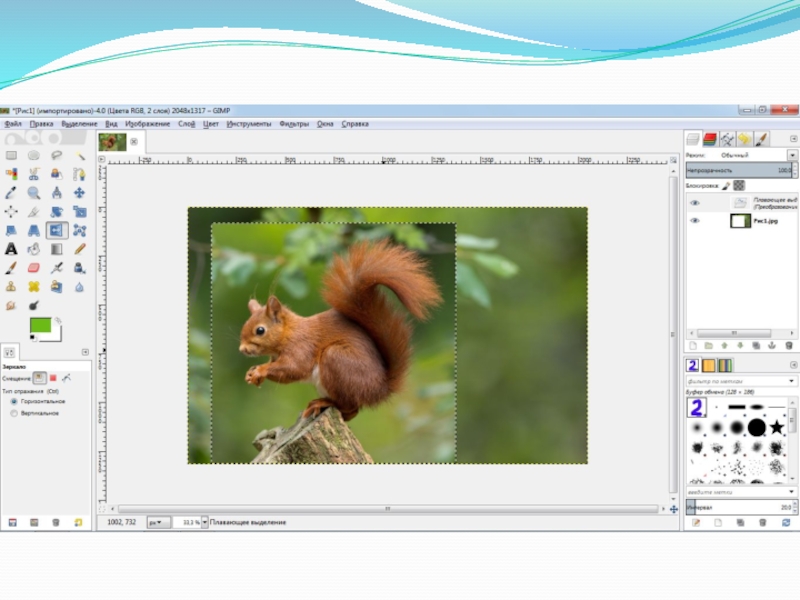Select the Eraser tool

pyautogui.click(x=34, y=268)
